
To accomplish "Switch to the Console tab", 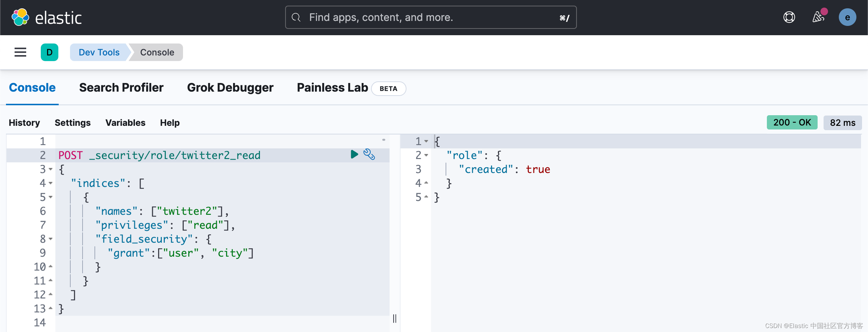I will point(32,88).
